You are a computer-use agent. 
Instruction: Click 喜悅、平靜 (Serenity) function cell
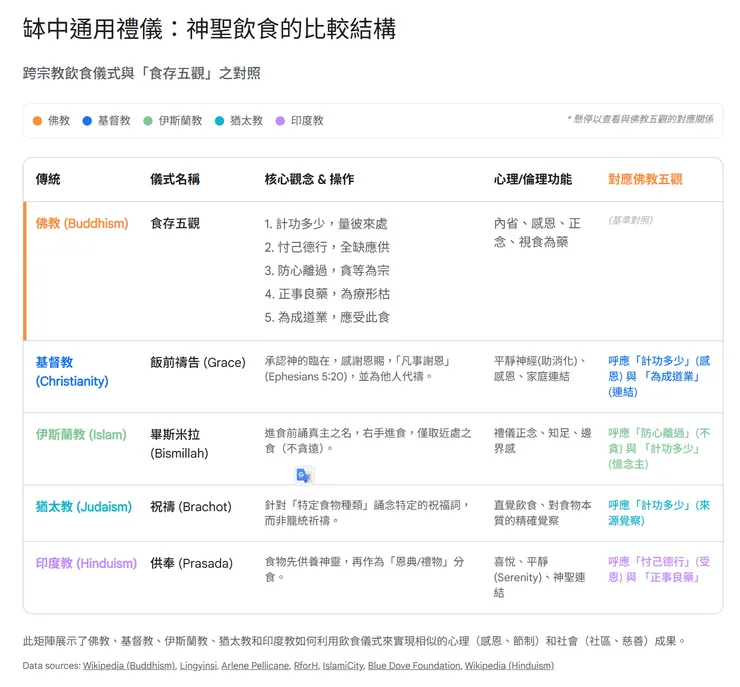(540, 578)
